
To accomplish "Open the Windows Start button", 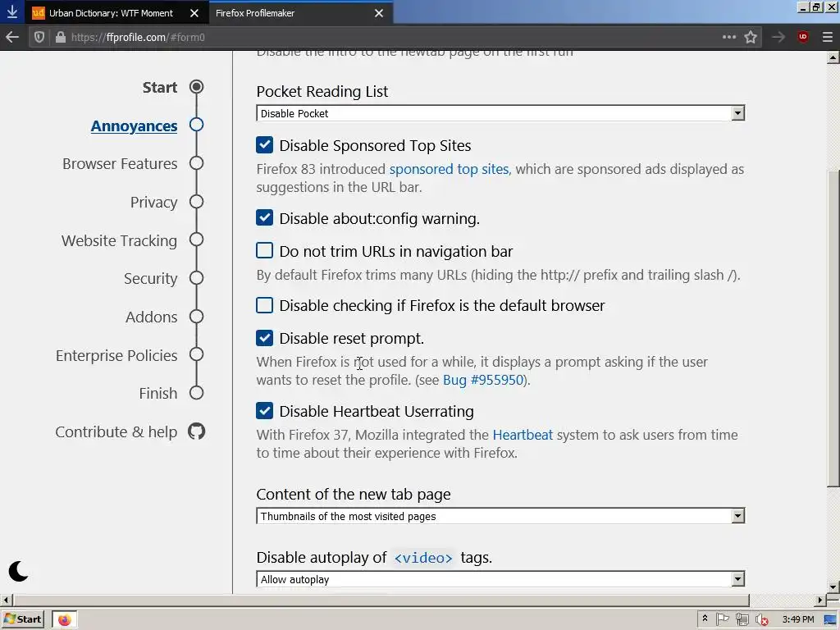I will pos(22,620).
